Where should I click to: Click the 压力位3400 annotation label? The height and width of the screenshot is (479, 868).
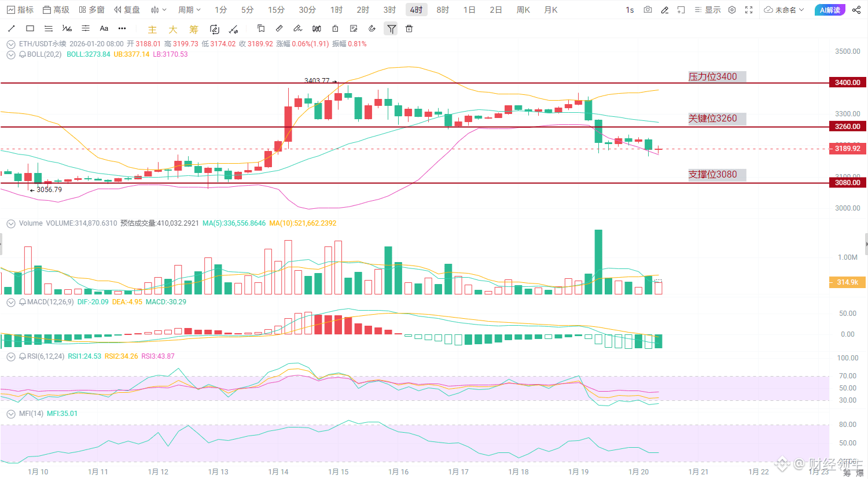click(x=717, y=76)
